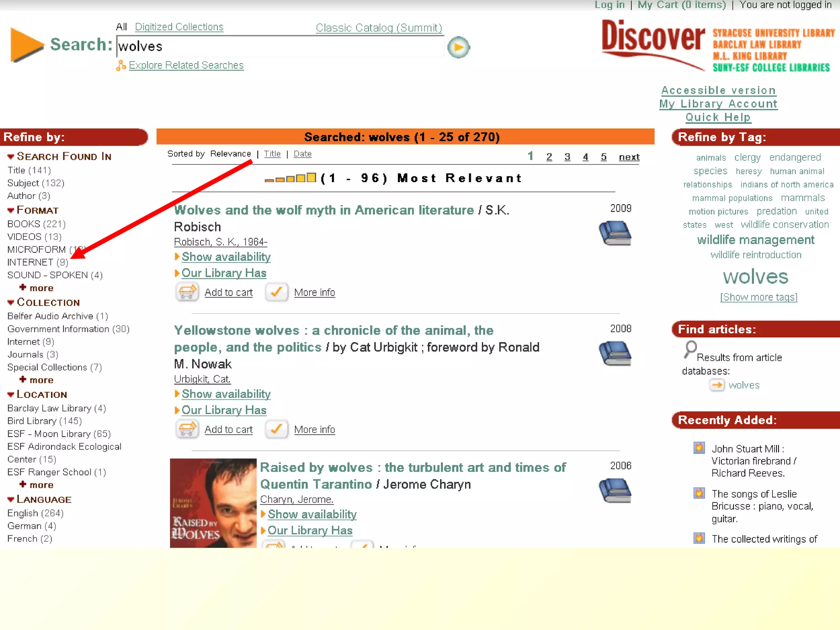840x630 pixels.
Task: Open the Classic Catalog (Summit) tab
Action: [x=379, y=28]
